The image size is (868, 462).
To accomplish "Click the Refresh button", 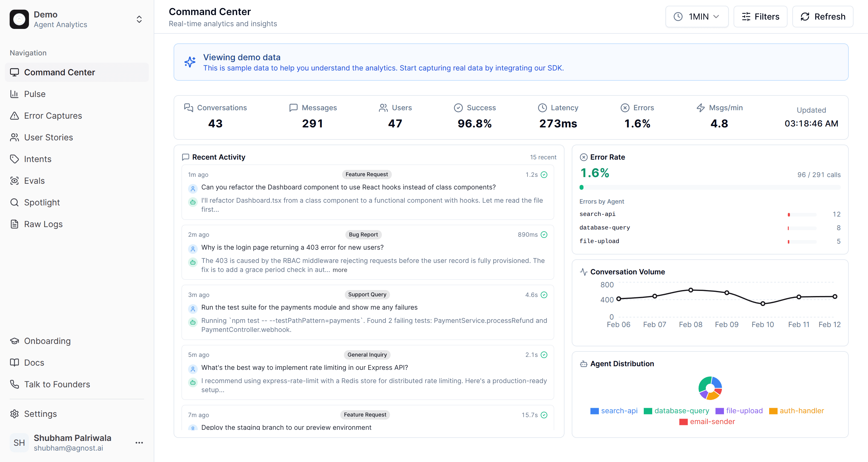I will point(822,16).
